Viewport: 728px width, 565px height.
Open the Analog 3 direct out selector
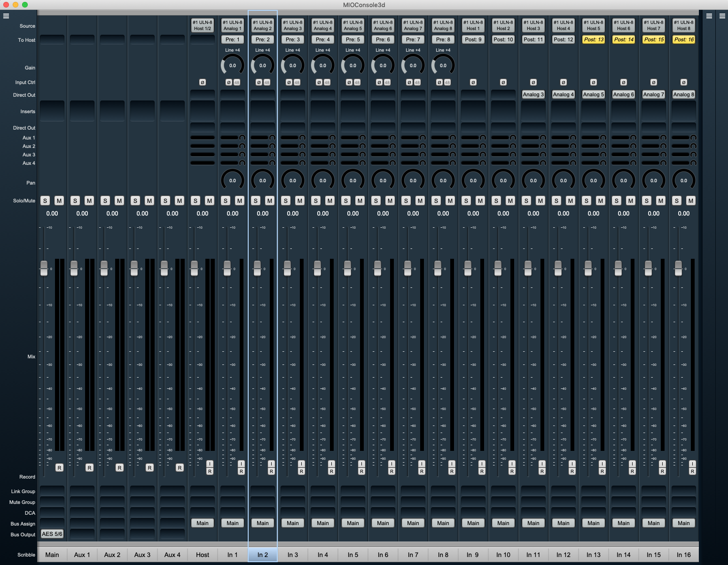click(x=533, y=94)
